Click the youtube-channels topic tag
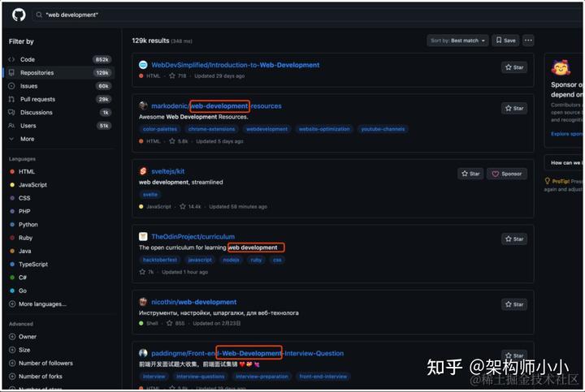This screenshot has width=585, height=392. (383, 129)
